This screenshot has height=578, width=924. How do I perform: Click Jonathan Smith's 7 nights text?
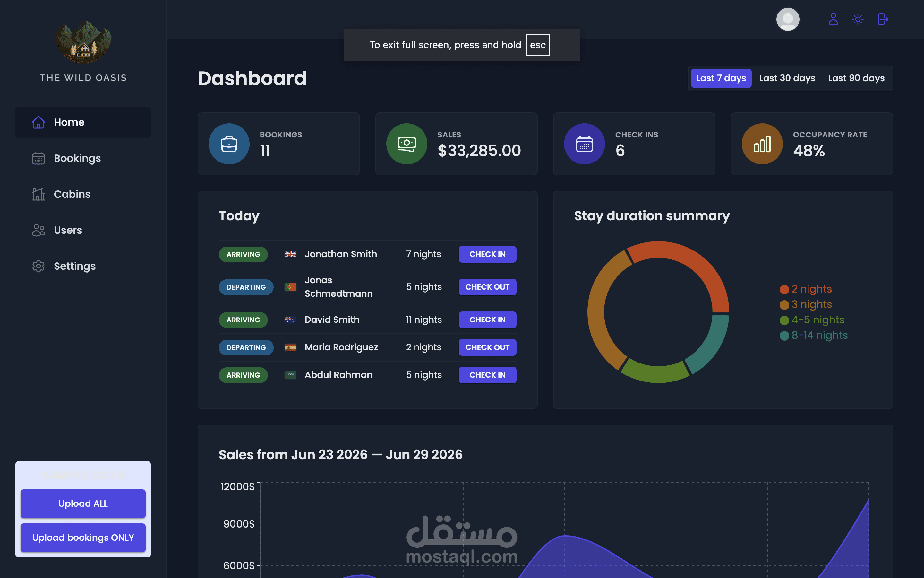tap(424, 254)
